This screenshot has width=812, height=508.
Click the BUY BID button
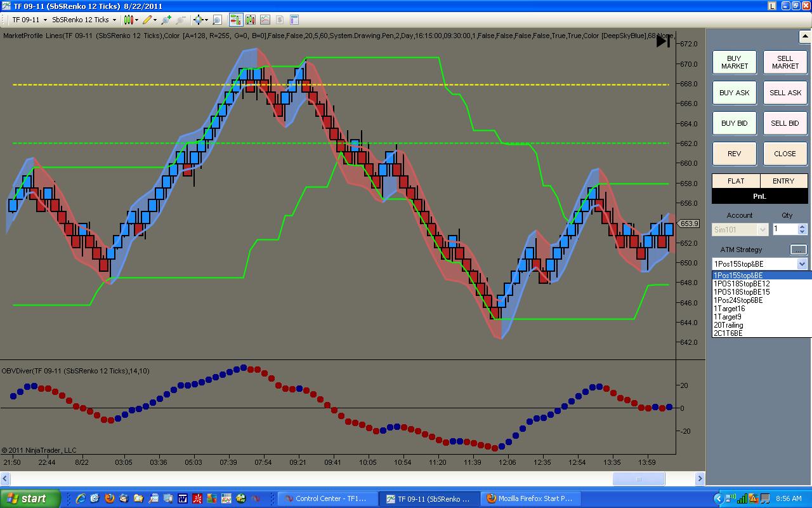pos(735,123)
